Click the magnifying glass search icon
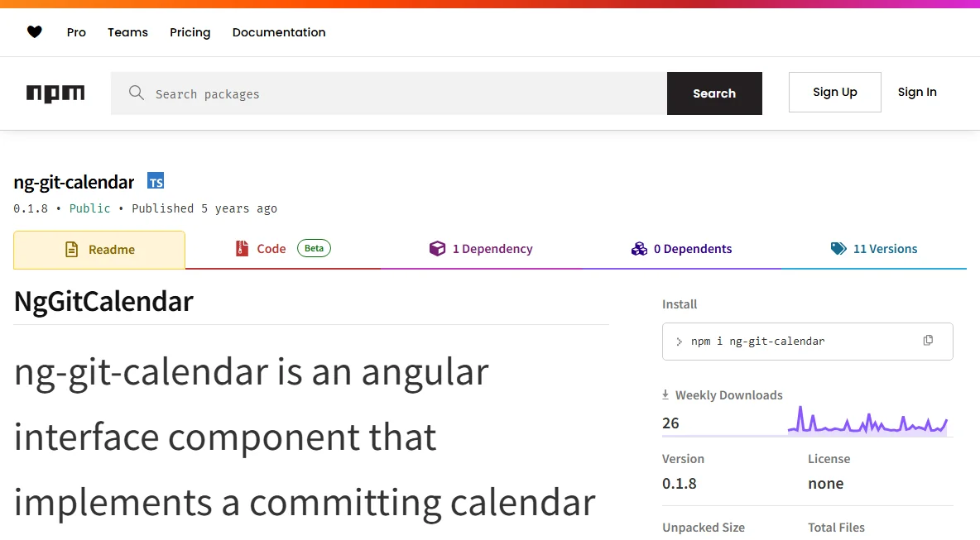The width and height of the screenshot is (980, 540). coord(137,93)
